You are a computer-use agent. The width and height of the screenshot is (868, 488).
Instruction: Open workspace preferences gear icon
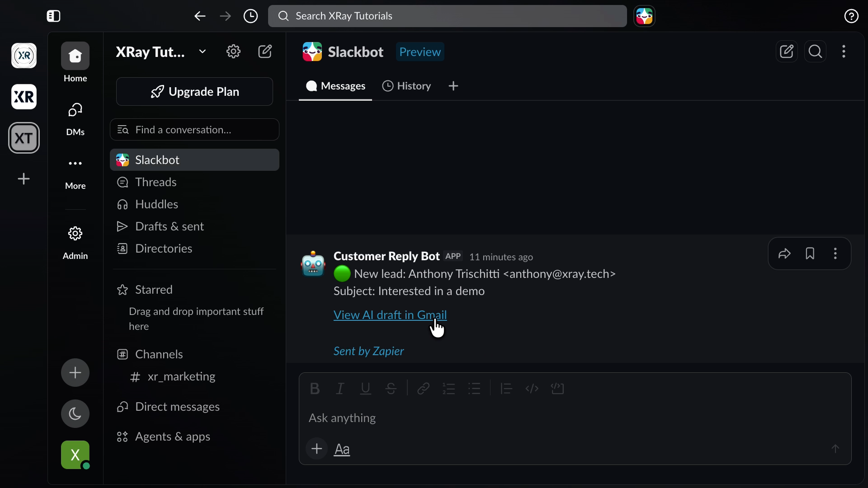233,52
